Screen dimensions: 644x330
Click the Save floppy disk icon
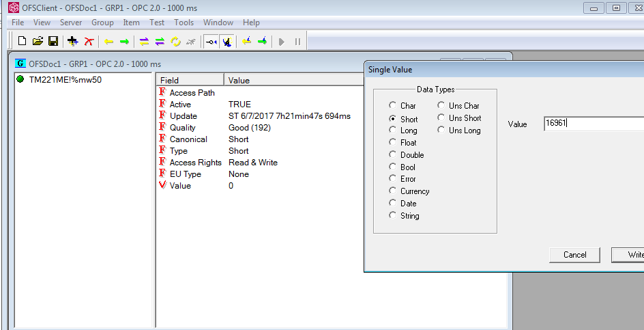53,42
